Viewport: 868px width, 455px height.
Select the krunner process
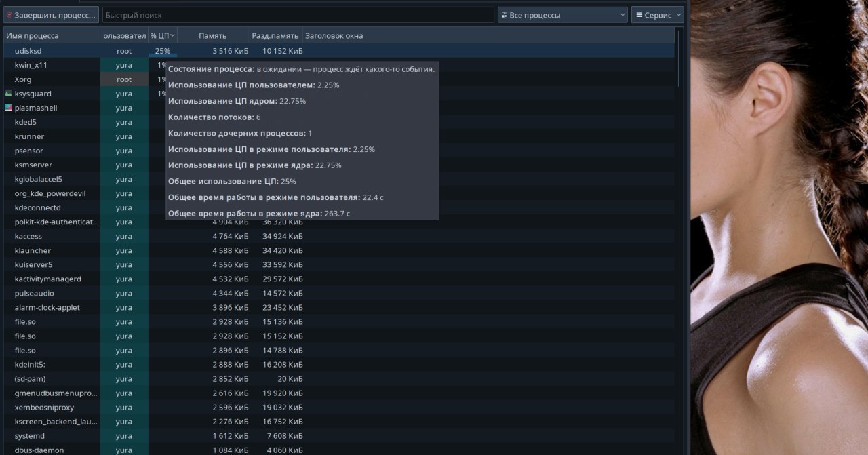[29, 136]
